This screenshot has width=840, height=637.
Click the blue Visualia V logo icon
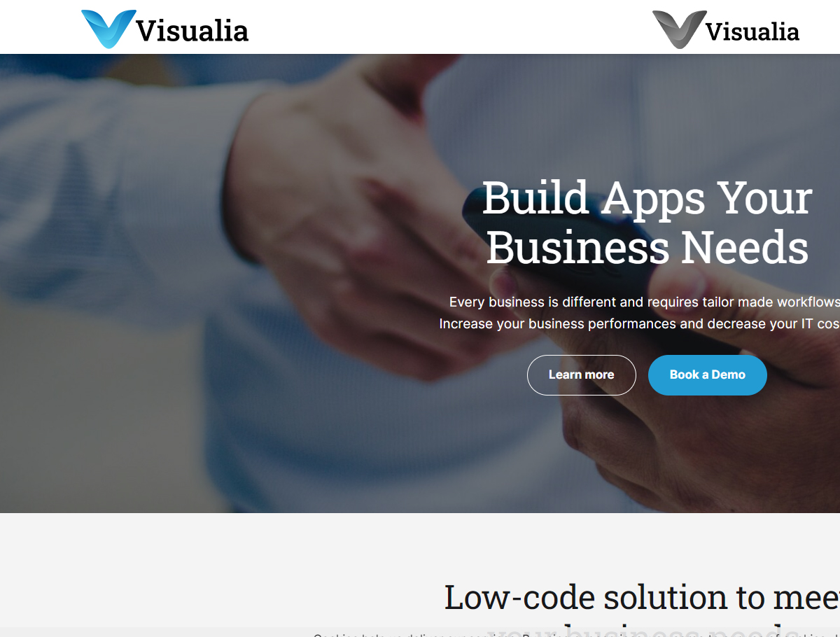[108, 29]
